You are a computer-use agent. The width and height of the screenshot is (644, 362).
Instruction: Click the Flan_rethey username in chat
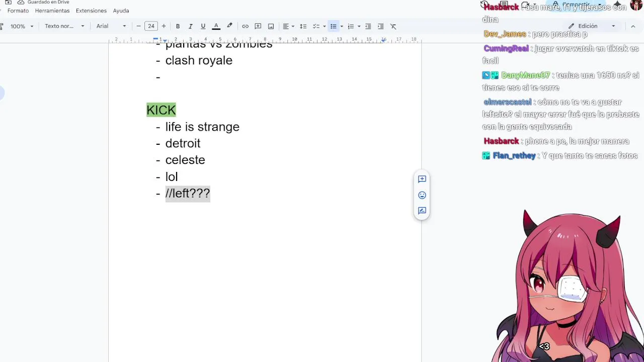point(514,156)
